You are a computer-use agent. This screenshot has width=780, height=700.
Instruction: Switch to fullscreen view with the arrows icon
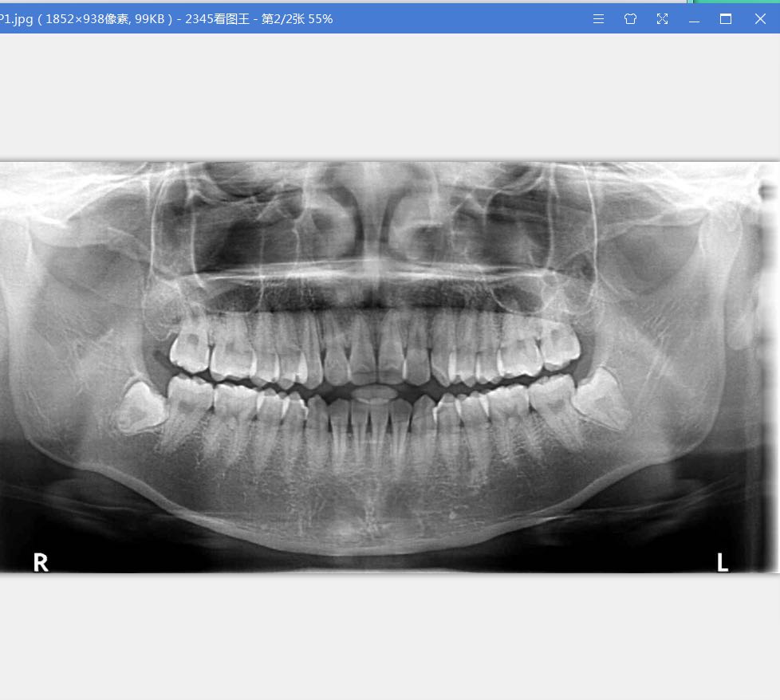[x=662, y=19]
